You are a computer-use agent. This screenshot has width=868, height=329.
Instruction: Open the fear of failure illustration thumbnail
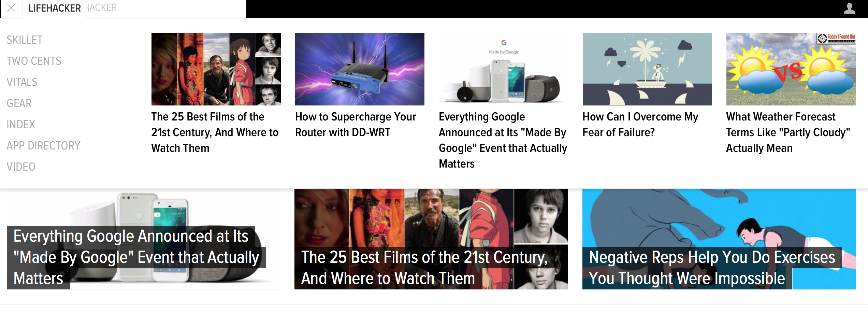point(647,69)
